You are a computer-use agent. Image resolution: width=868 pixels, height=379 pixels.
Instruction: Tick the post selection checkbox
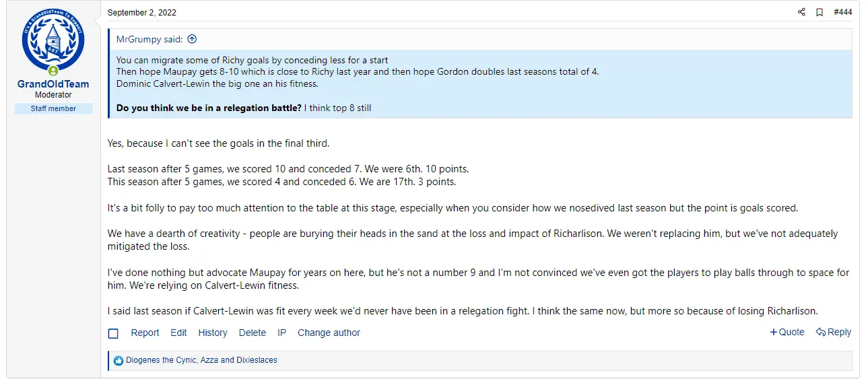coord(113,333)
